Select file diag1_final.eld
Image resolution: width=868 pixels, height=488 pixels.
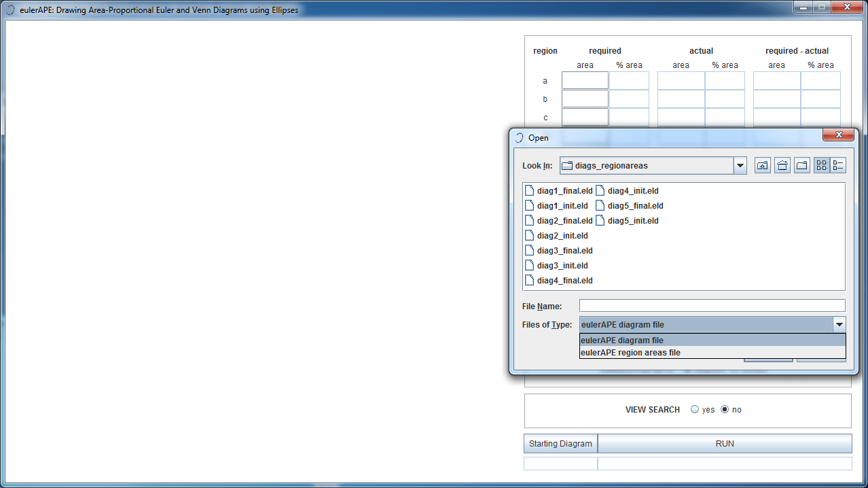click(x=559, y=191)
